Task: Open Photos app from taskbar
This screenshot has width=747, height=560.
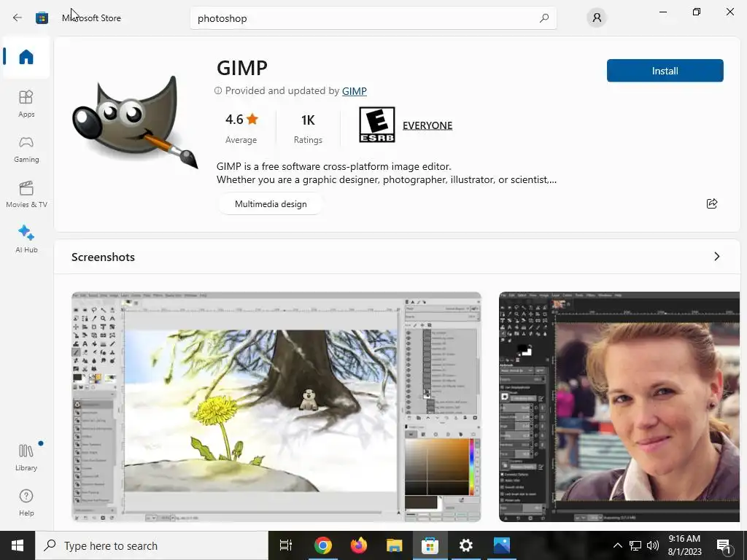Action: (x=502, y=545)
